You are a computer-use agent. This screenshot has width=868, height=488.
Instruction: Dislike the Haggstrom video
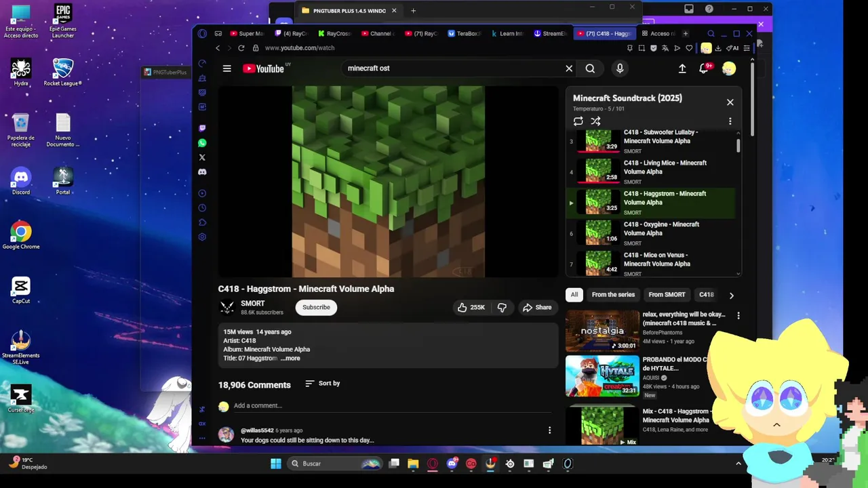click(x=502, y=307)
